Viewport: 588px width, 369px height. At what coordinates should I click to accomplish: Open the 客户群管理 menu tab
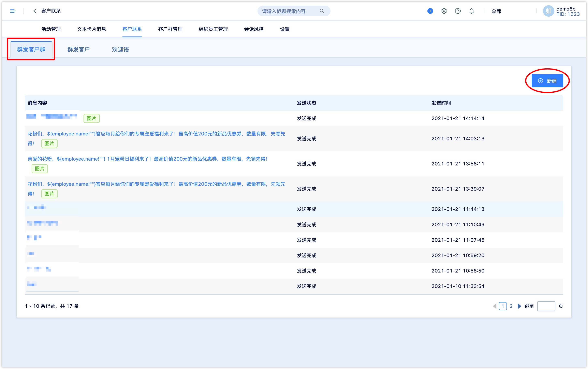pos(170,29)
